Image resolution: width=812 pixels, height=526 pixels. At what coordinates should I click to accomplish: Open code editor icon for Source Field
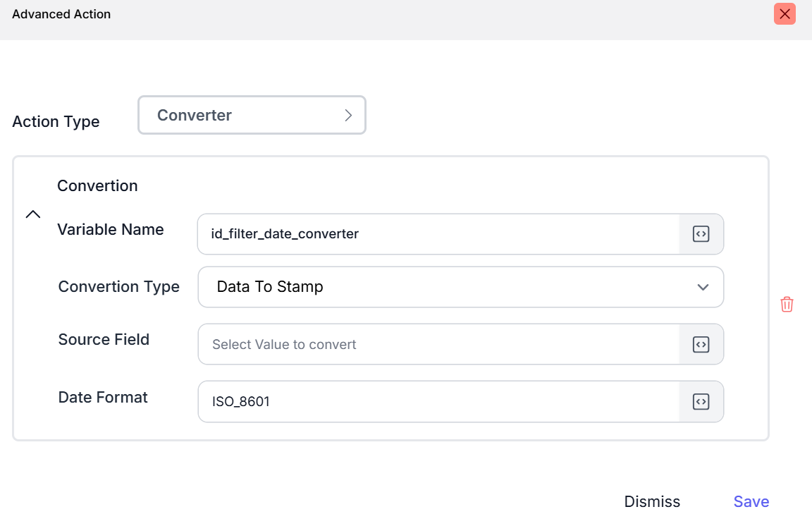coord(701,344)
